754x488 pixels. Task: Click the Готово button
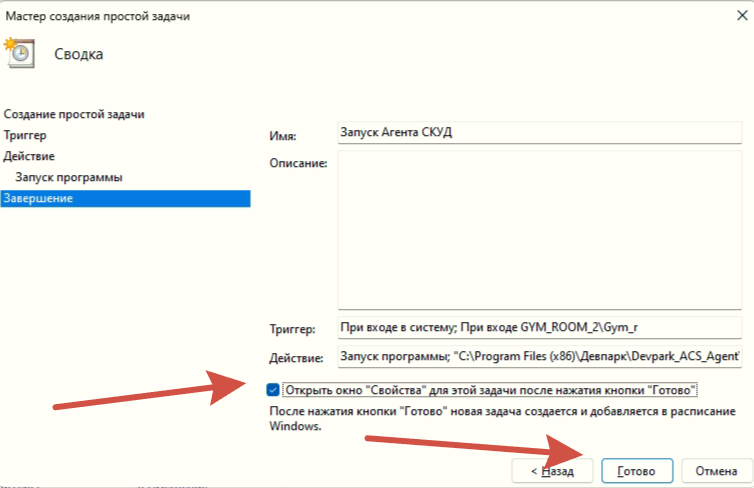pyautogui.click(x=637, y=471)
